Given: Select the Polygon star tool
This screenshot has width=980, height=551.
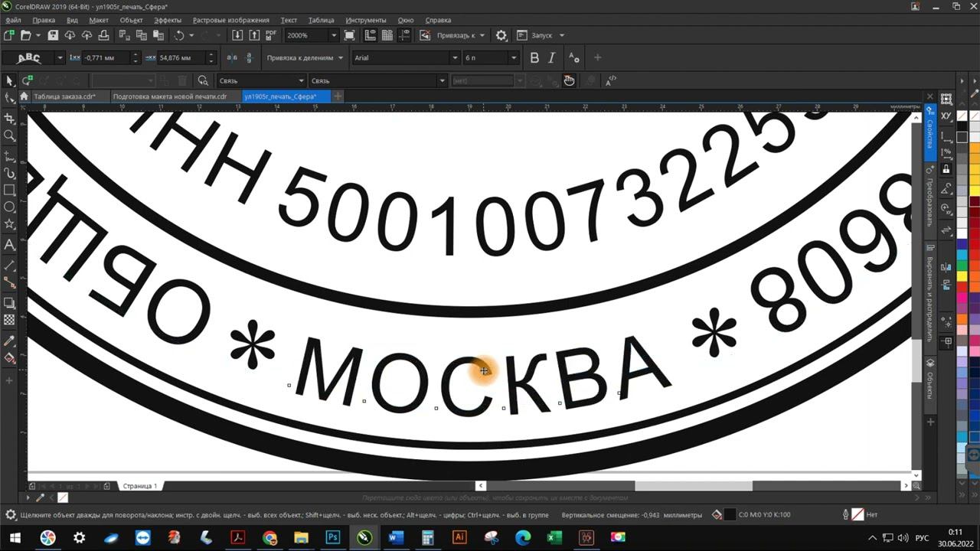Looking at the screenshot, I should pyautogui.click(x=9, y=224).
